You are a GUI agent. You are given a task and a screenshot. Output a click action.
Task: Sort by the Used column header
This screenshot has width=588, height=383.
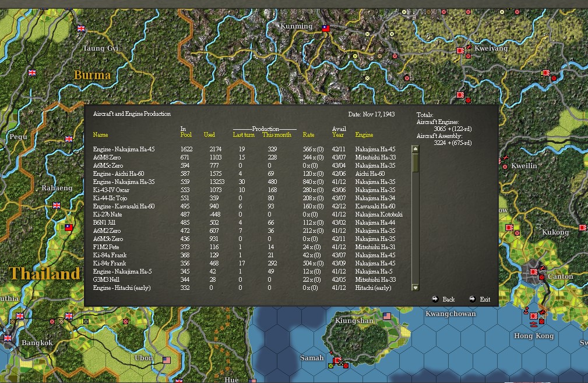point(209,135)
